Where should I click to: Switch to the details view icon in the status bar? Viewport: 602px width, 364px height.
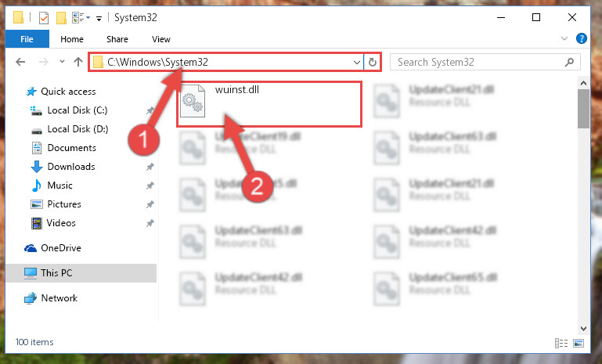point(561,343)
